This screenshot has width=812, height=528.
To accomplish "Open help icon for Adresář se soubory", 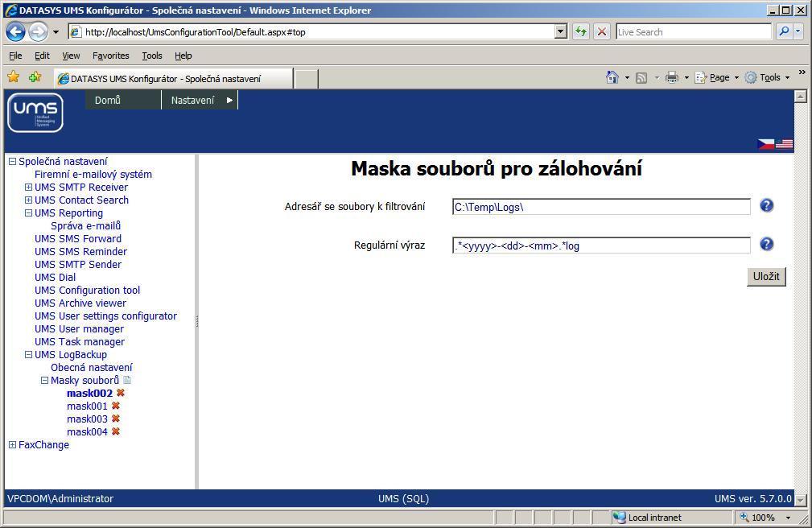I will pyautogui.click(x=766, y=206).
